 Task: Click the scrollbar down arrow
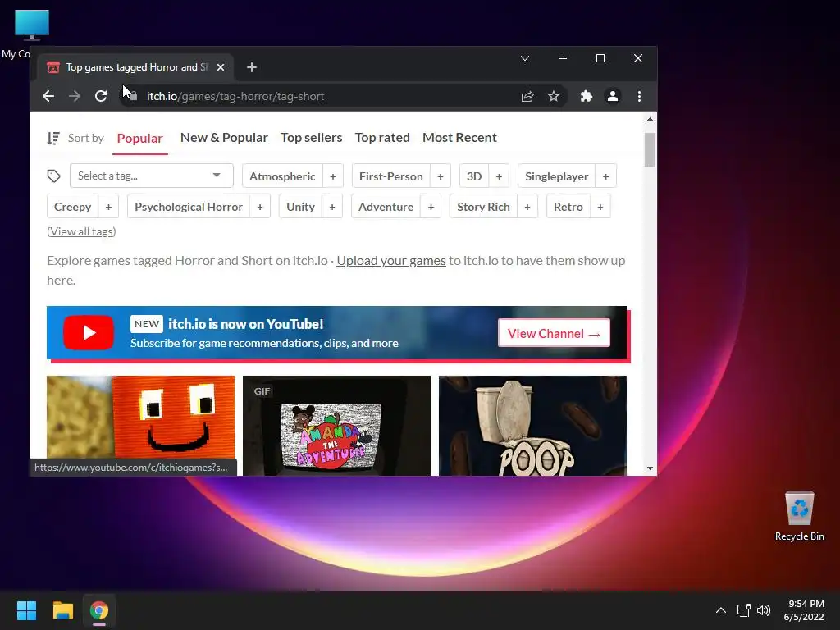[x=650, y=468]
